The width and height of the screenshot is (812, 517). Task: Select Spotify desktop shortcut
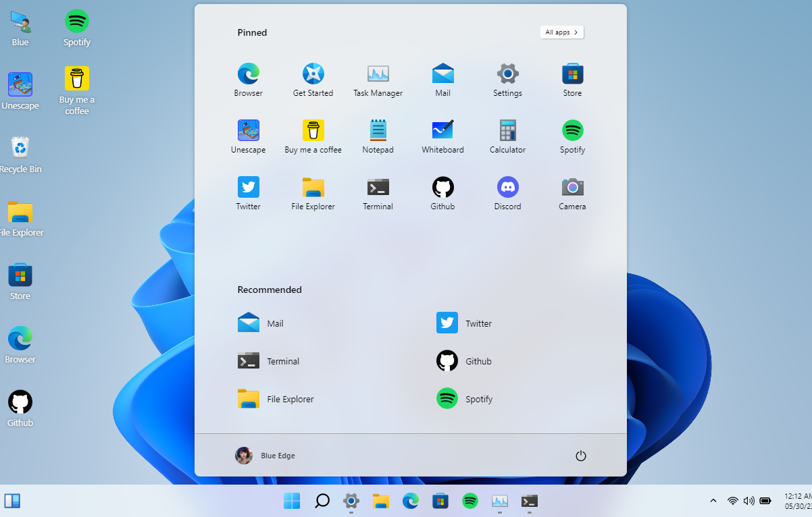point(77,28)
